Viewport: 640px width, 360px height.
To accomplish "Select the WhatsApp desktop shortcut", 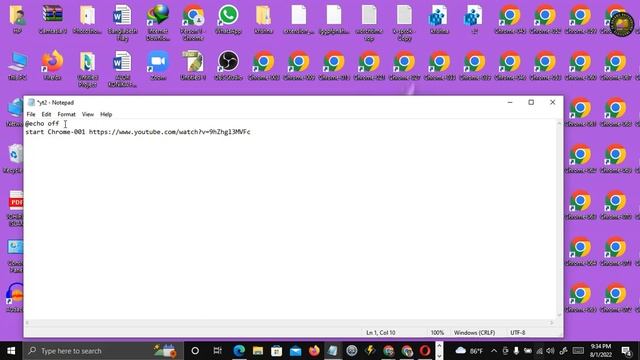I will point(228,18).
